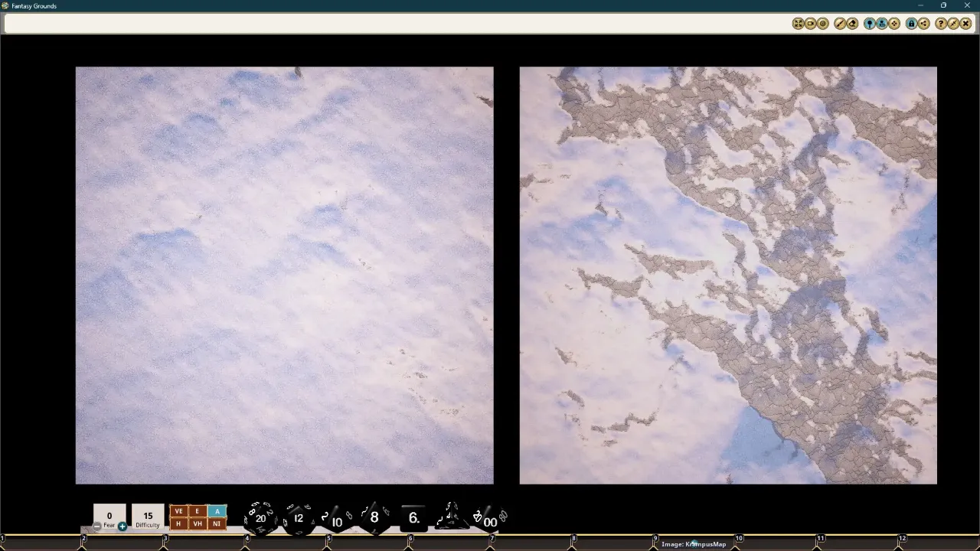The height and width of the screenshot is (551, 980).
Task: Roll the d10 die
Action: point(336,520)
